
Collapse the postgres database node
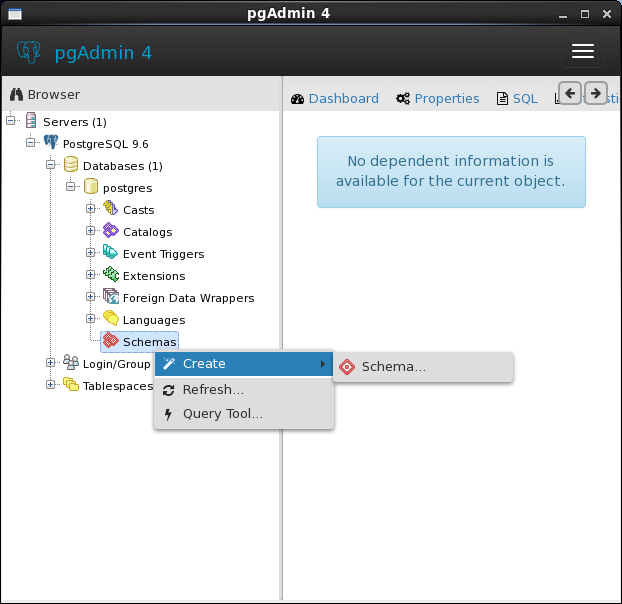71,186
